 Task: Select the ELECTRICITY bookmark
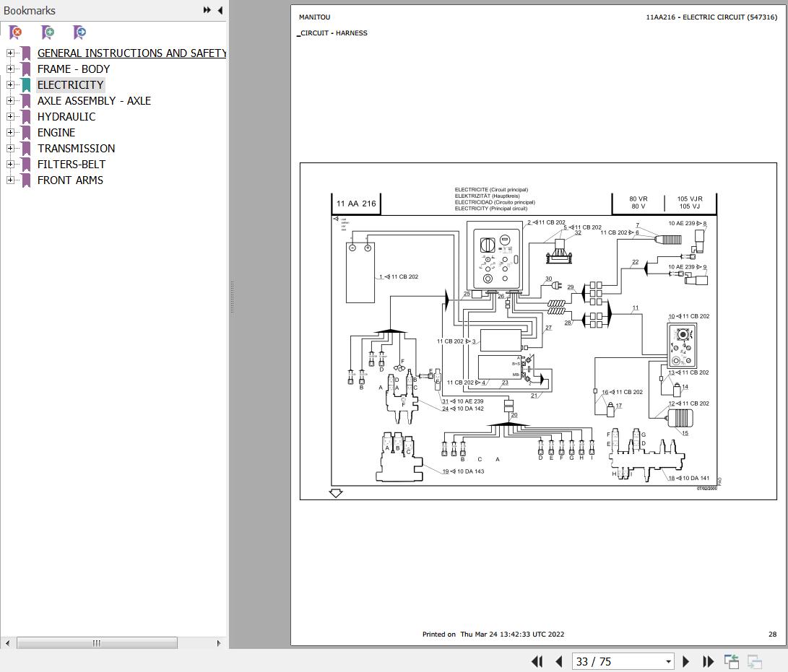click(70, 85)
